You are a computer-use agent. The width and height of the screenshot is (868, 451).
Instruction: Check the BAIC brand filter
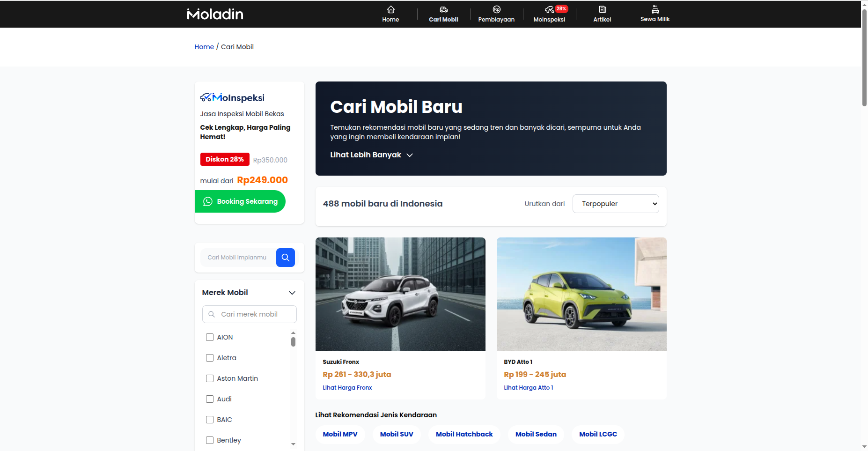point(210,420)
